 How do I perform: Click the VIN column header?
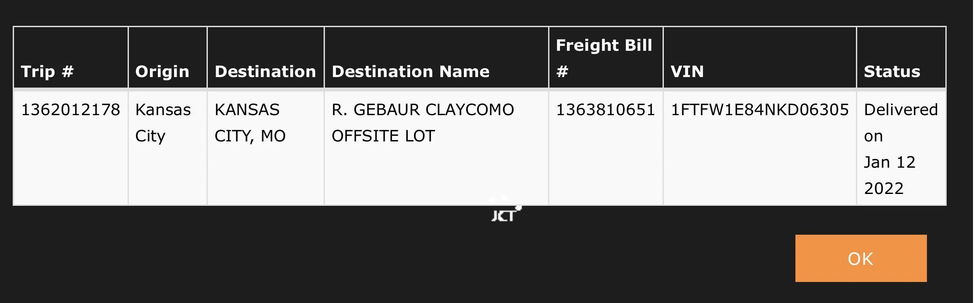(x=687, y=71)
